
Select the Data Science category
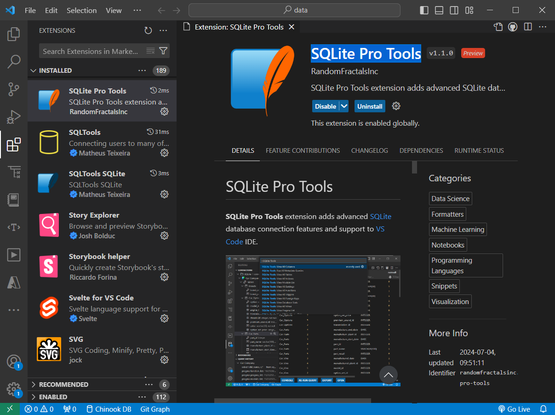[x=450, y=199]
